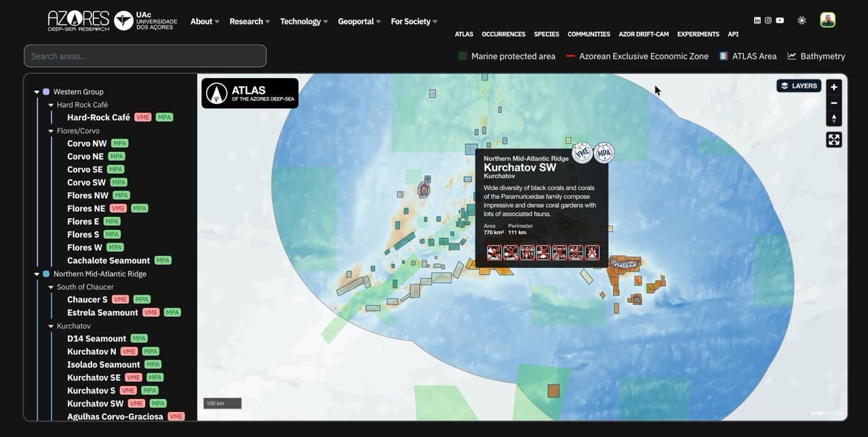Collapse the Kurchatov section in the sidebar
The image size is (868, 437).
pos(50,326)
